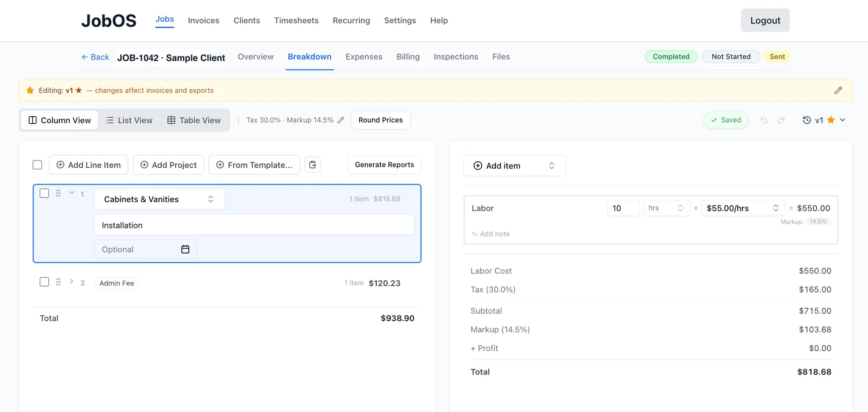868x412 pixels.
Task: Click the Round Prices button
Action: (x=381, y=120)
